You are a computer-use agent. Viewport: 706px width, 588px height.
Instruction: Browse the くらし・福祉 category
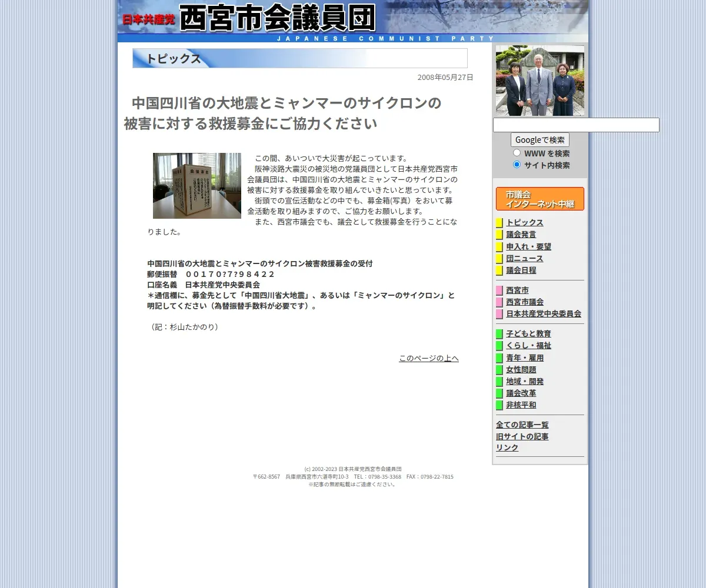pos(529,346)
